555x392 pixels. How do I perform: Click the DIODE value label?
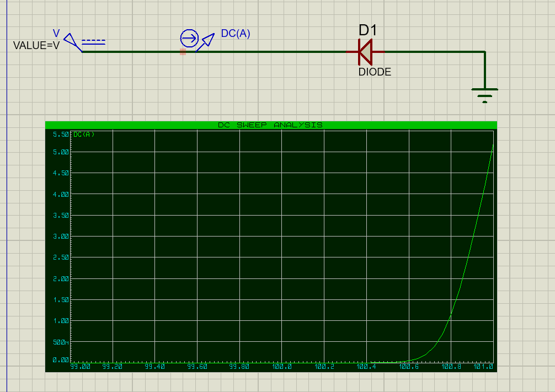375,72
